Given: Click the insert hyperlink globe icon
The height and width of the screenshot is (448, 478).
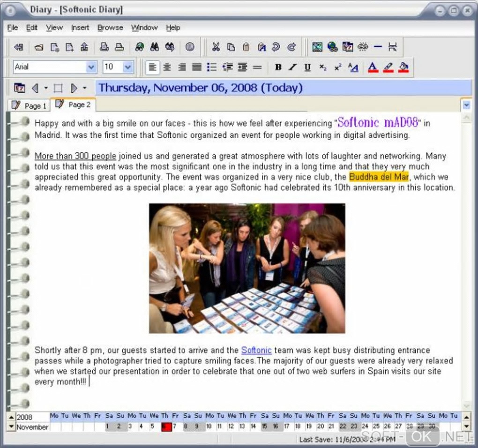Looking at the screenshot, I should tap(332, 47).
